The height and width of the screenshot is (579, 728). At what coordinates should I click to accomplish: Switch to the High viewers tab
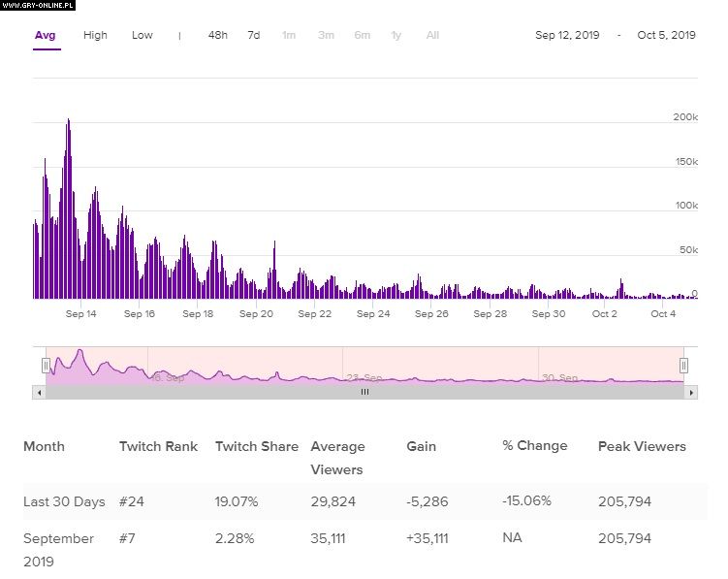coord(95,36)
